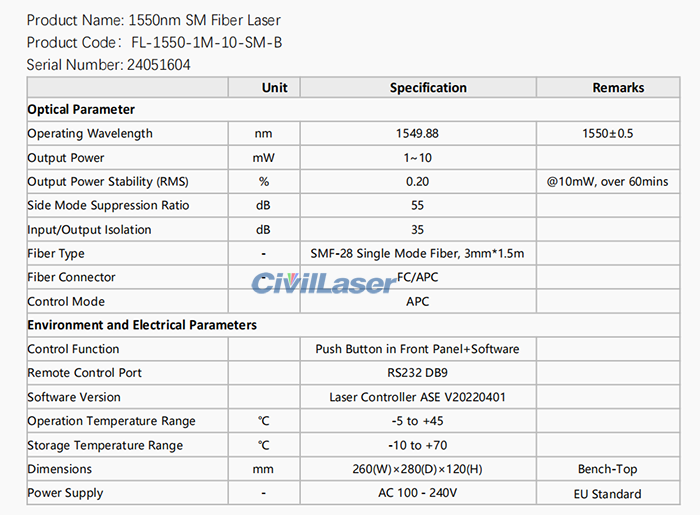The width and height of the screenshot is (700, 515).
Task: Click the nm unit cell
Action: (263, 133)
